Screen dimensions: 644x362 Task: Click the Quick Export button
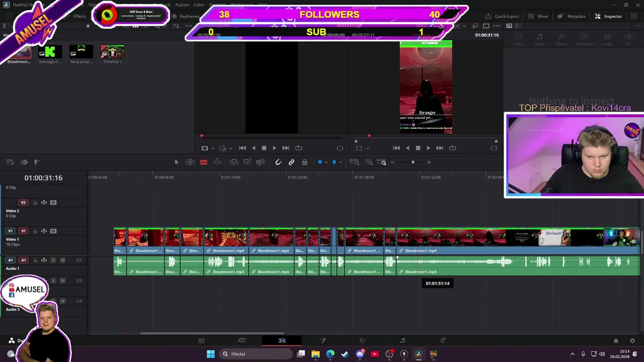pos(502,16)
